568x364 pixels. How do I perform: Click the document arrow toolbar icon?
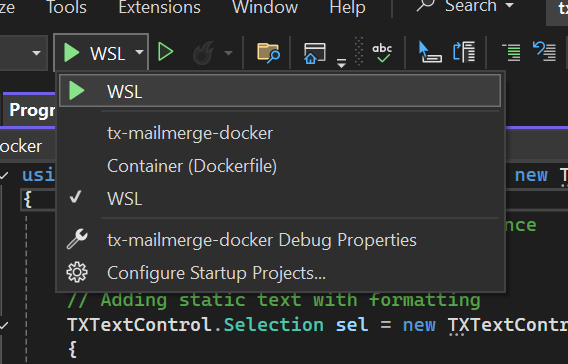(x=464, y=52)
